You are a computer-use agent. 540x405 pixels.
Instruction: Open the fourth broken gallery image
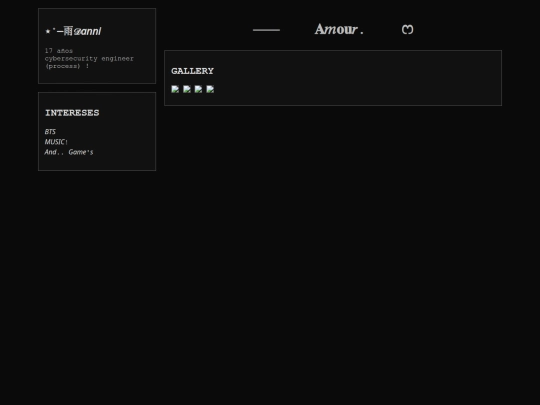210,89
